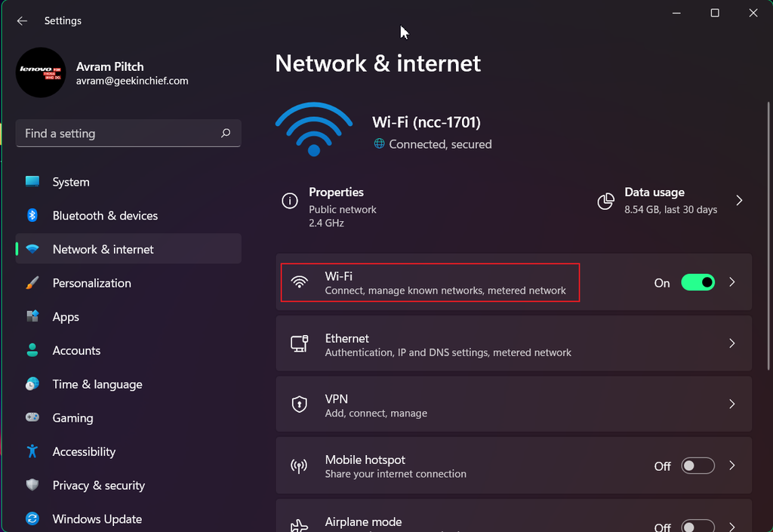Click the Mobile hotspot icon
The width and height of the screenshot is (773, 532).
pos(300,465)
